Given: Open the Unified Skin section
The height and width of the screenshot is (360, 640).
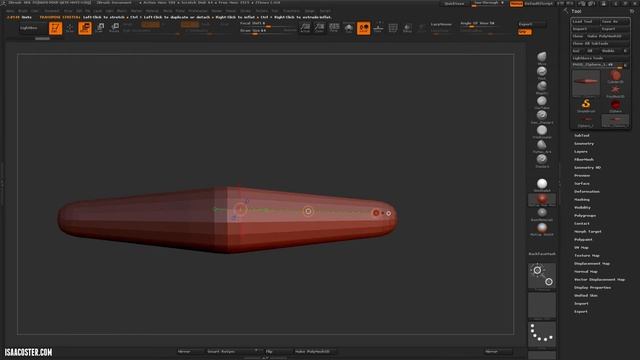Looking at the screenshot, I should (x=586, y=296).
